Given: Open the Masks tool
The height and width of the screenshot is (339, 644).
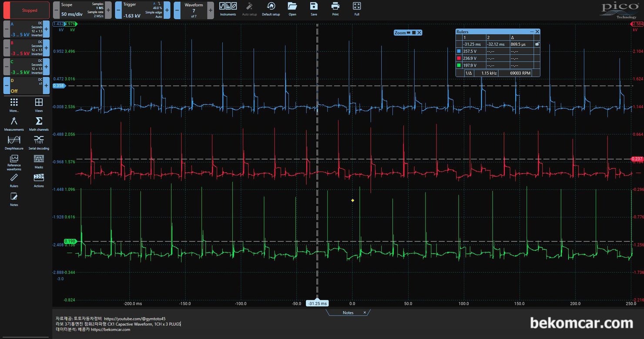Looking at the screenshot, I should [x=39, y=161].
